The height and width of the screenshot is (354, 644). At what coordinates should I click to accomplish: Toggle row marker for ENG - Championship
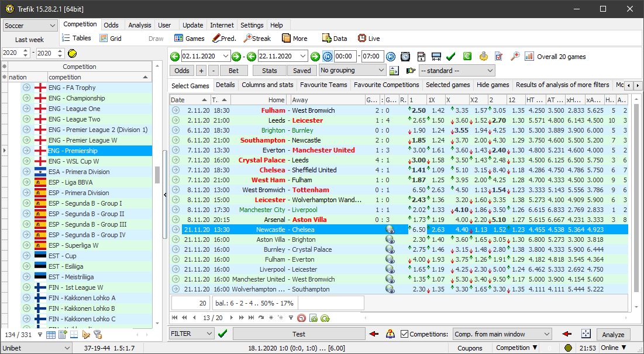coord(26,98)
